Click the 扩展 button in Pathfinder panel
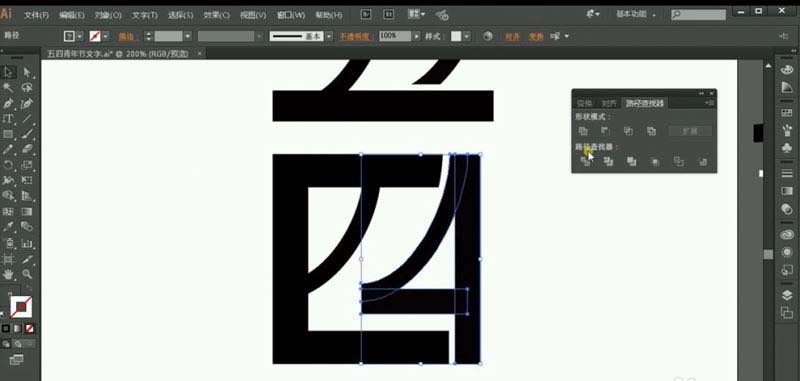 pyautogui.click(x=690, y=131)
